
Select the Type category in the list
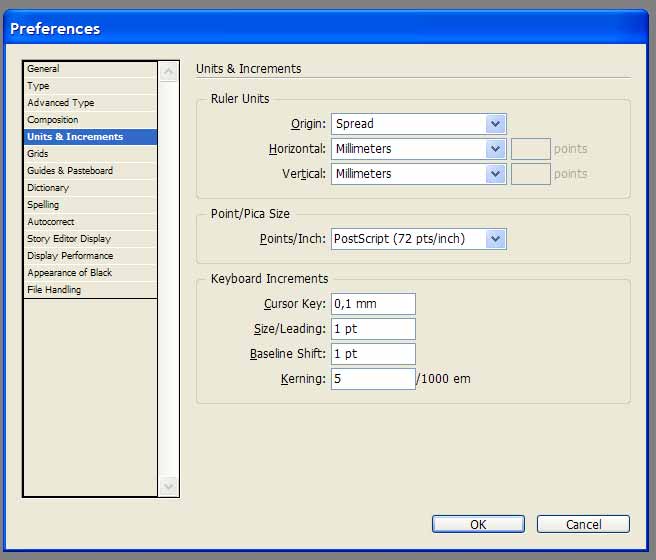coord(90,86)
